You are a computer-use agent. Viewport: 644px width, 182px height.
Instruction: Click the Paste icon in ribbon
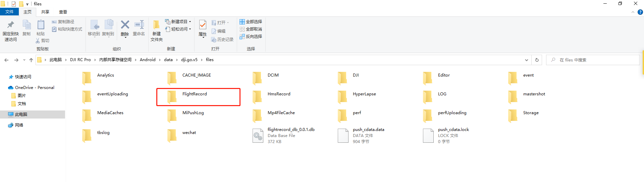[x=41, y=25]
